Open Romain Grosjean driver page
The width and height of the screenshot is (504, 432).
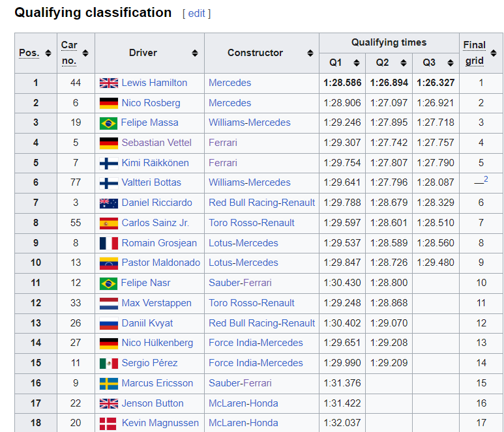pos(159,243)
